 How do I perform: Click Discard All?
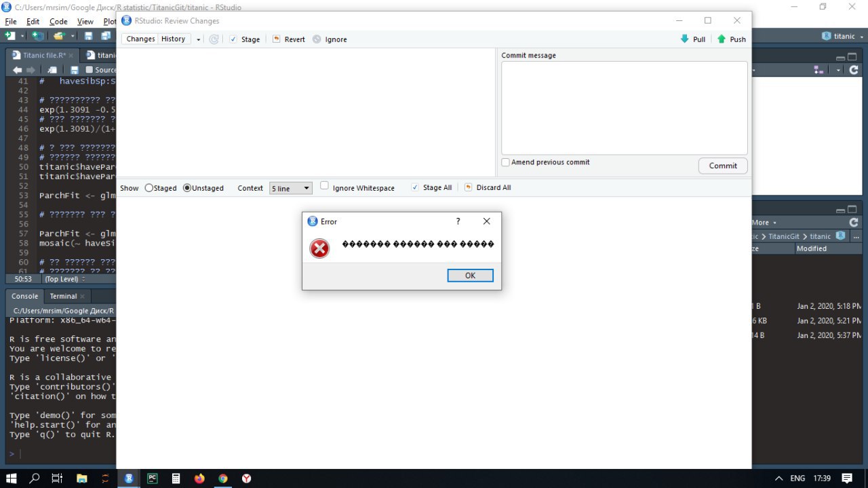tap(488, 187)
